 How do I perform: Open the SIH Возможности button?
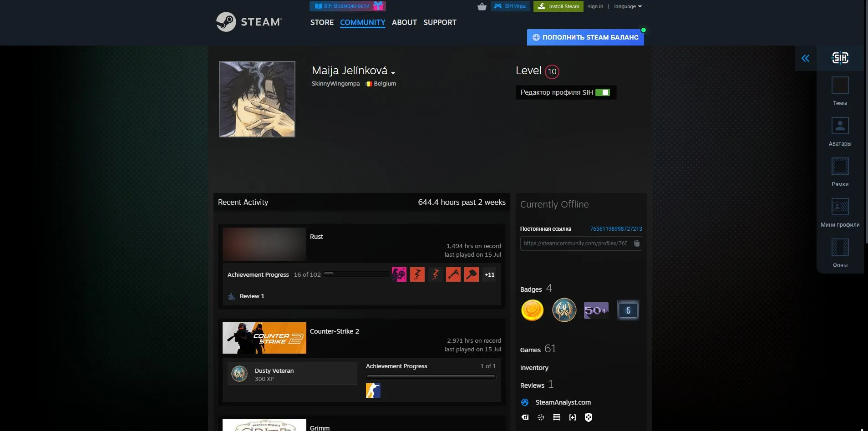348,6
